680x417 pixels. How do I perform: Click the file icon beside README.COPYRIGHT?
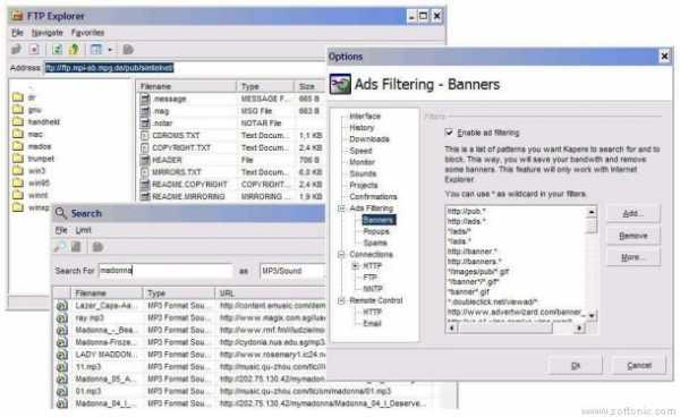(x=145, y=184)
